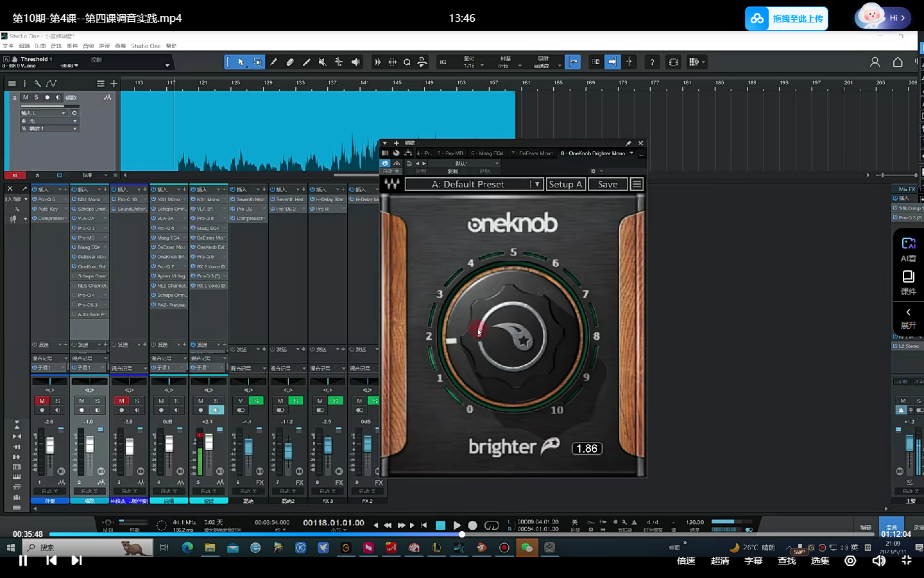Image resolution: width=924 pixels, height=578 pixels.
Task: Open the 帮助 menu
Action: pos(171,46)
